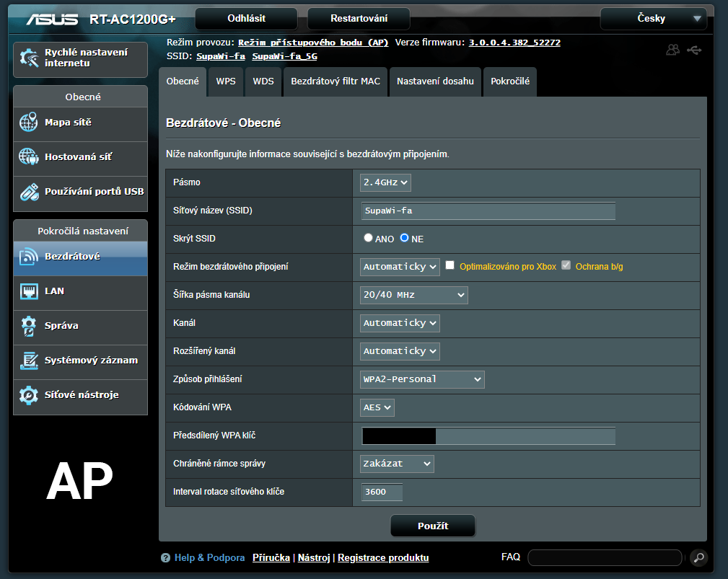
Task: Switch to the WPS tab
Action: point(225,81)
